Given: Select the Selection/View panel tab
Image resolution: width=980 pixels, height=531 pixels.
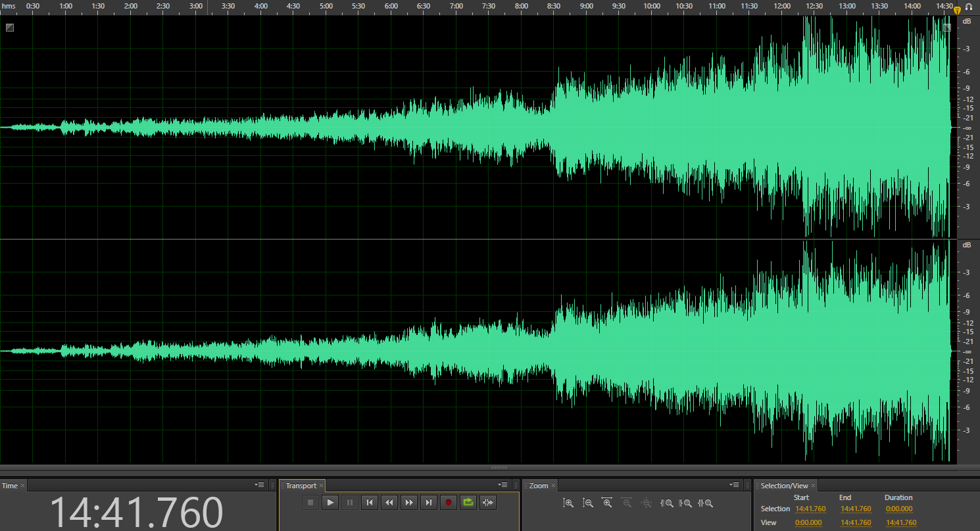Looking at the screenshot, I should 784,486.
